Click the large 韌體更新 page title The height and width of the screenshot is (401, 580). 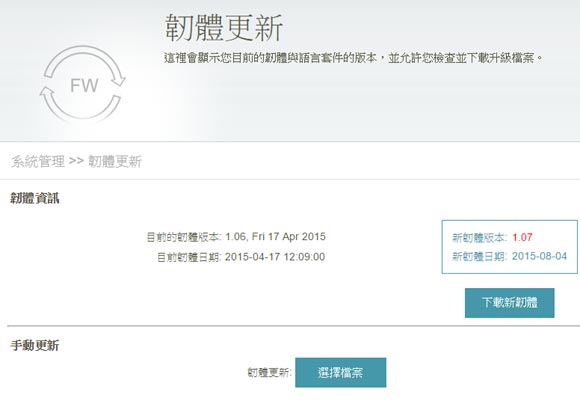click(x=223, y=28)
